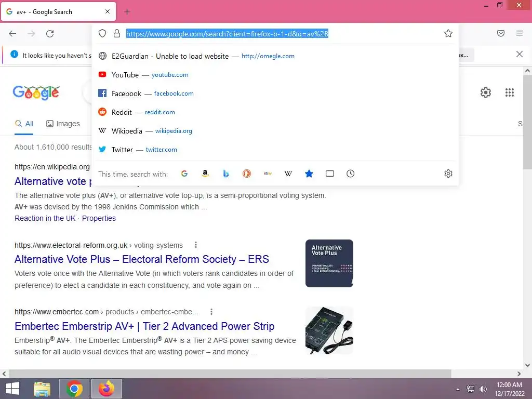Reload the current page

(50, 34)
